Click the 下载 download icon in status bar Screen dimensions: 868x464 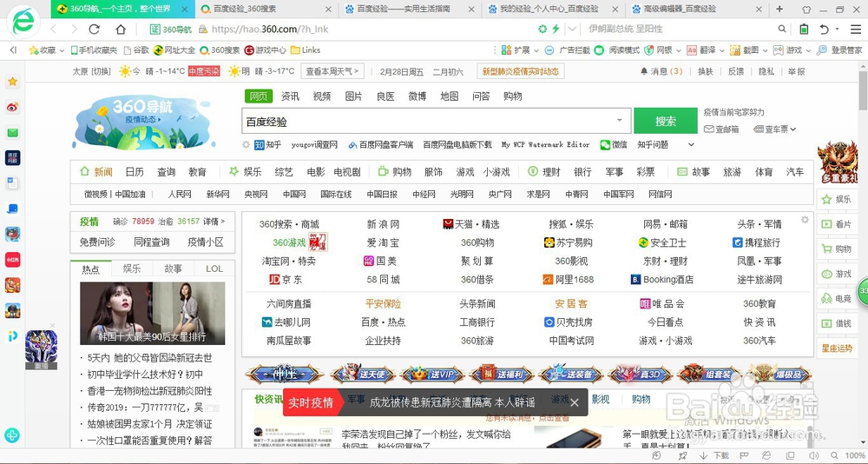click(x=714, y=455)
